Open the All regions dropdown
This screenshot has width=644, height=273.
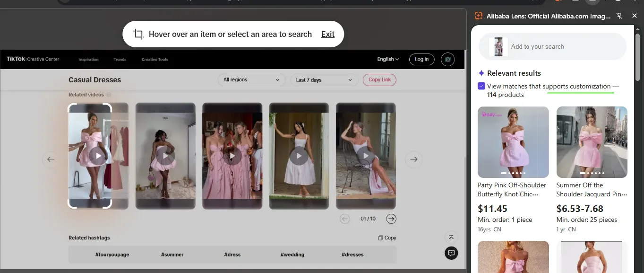coord(251,79)
